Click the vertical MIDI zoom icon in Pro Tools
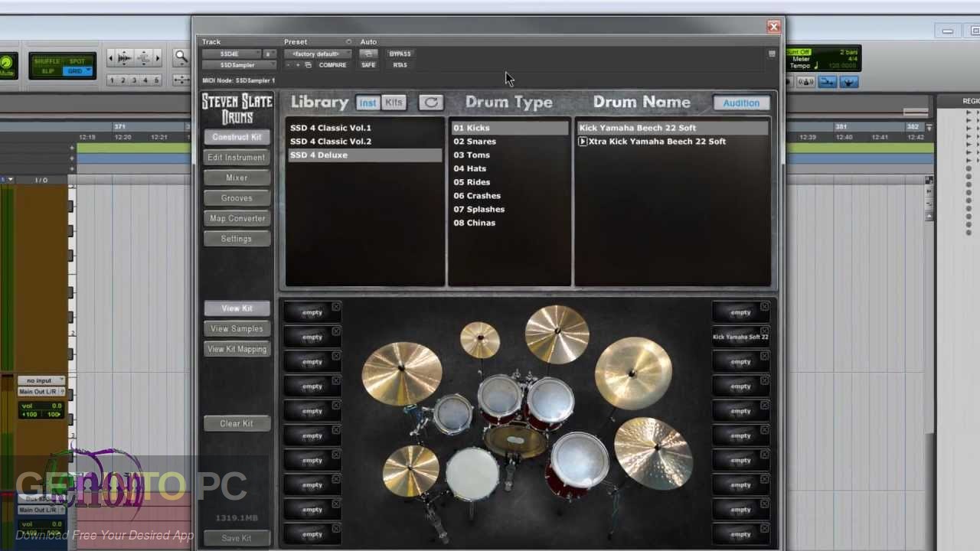Screen dimensions: 980x551 coord(144,58)
